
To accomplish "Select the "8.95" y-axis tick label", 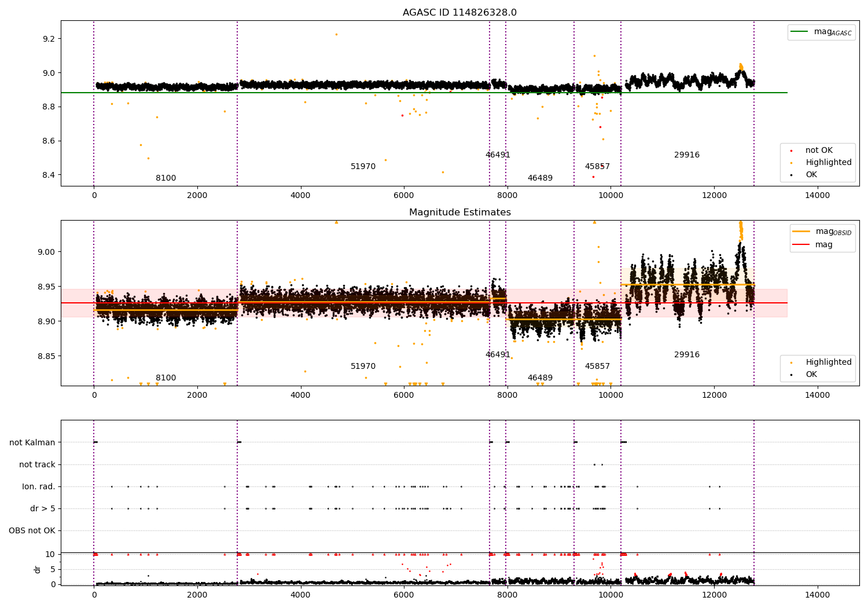I will pos(46,287).
